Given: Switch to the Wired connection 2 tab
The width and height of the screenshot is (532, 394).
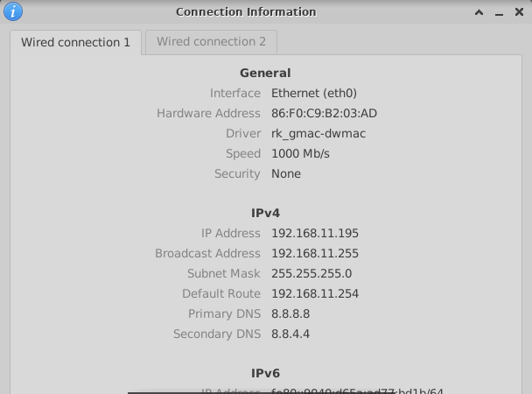Looking at the screenshot, I should click(x=211, y=42).
